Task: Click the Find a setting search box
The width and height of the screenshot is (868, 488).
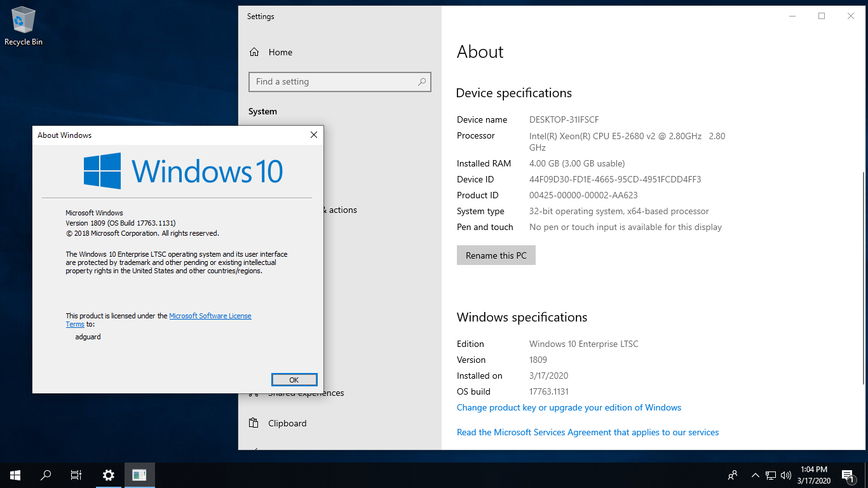Action: (340, 82)
